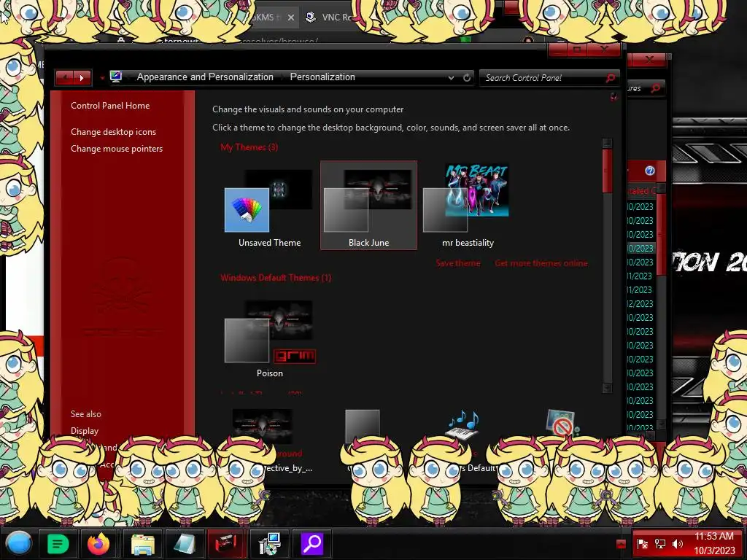747x560 pixels.
Task: Open Change mouse pointers link
Action: click(117, 149)
